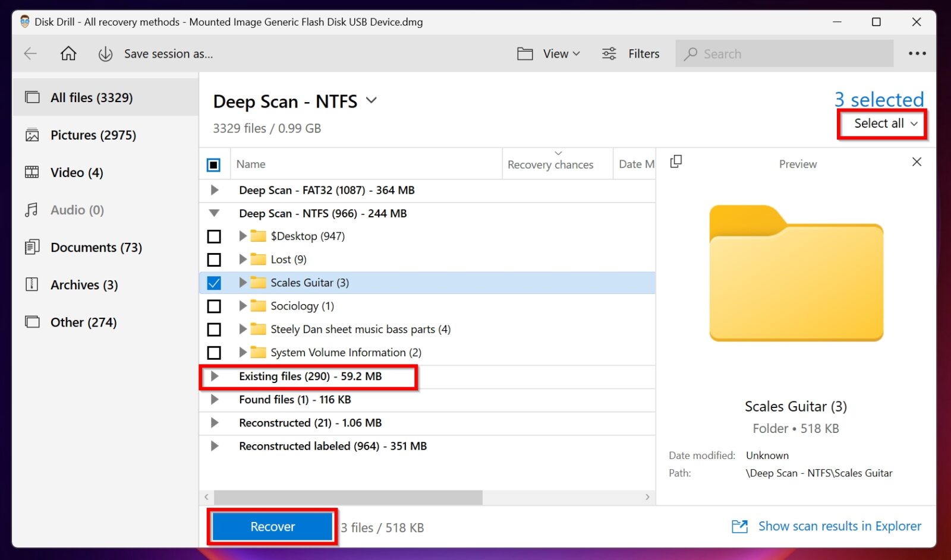The height and width of the screenshot is (560, 951).
Task: Select the Documents category icon in sidebar
Action: click(x=32, y=247)
